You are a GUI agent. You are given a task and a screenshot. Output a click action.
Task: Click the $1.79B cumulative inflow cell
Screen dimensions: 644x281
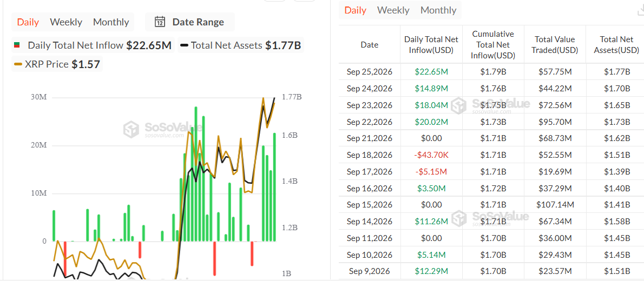493,72
